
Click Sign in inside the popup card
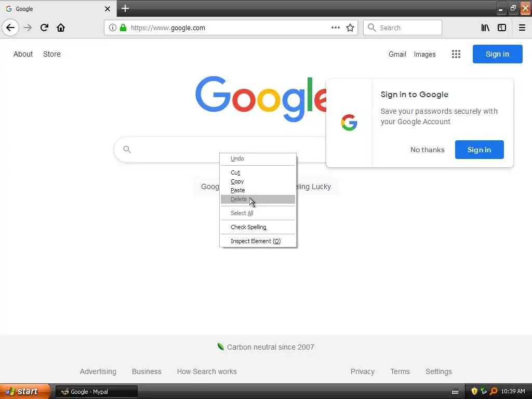click(479, 150)
